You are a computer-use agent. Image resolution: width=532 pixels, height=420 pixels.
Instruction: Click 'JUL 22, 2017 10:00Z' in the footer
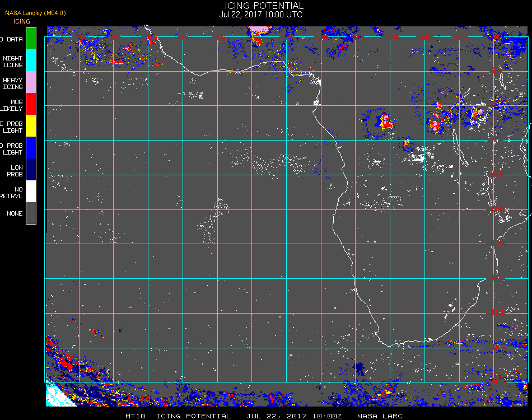tap(294, 416)
